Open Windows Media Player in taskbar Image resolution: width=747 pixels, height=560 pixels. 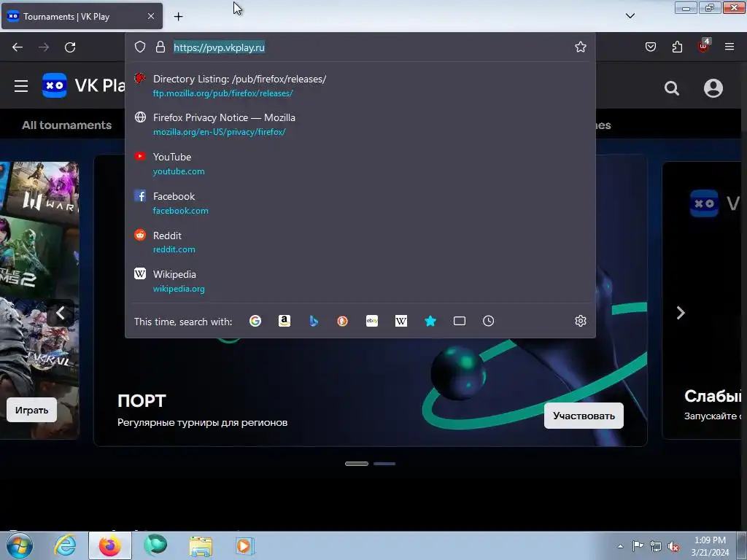tap(245, 545)
